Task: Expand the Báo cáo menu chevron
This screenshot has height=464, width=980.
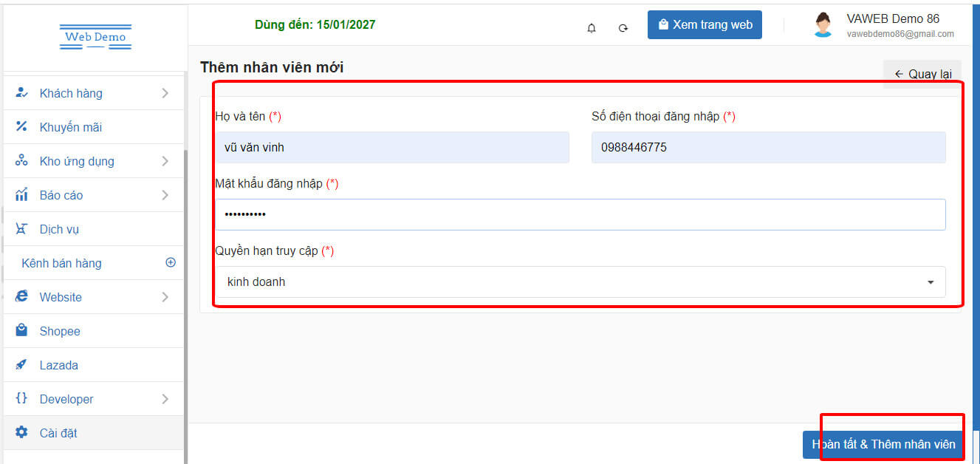Action: 165,195
